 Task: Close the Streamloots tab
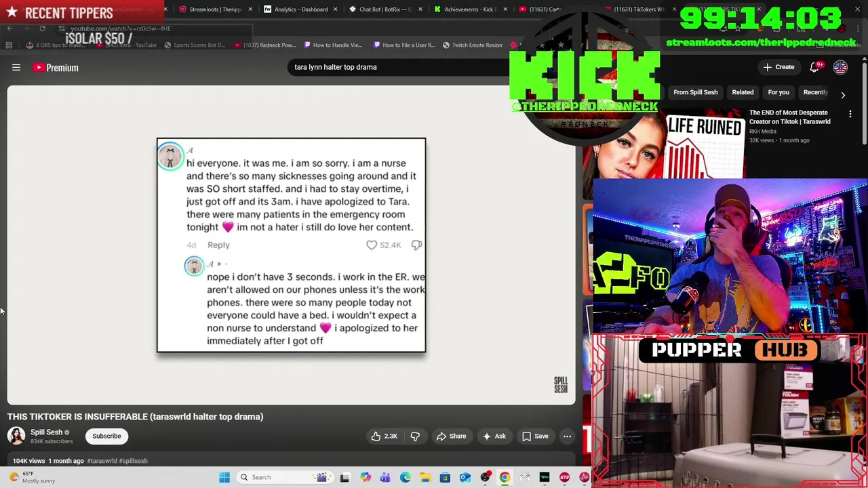pos(250,9)
